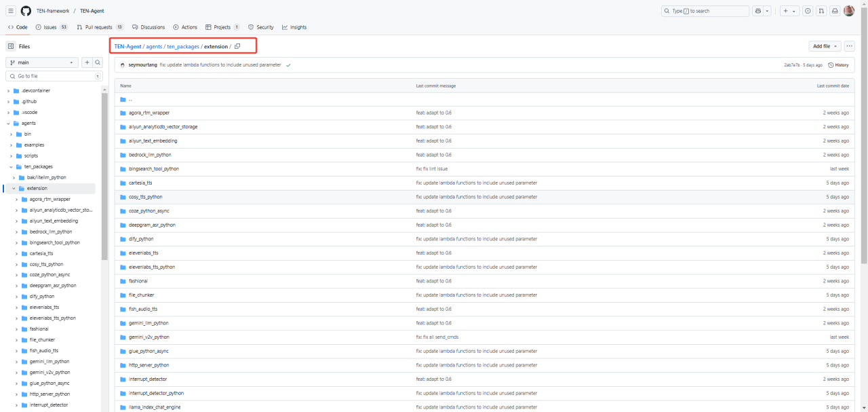Collapse the agents folder chevron in tree
The height and width of the screenshot is (412, 868).
(8, 123)
